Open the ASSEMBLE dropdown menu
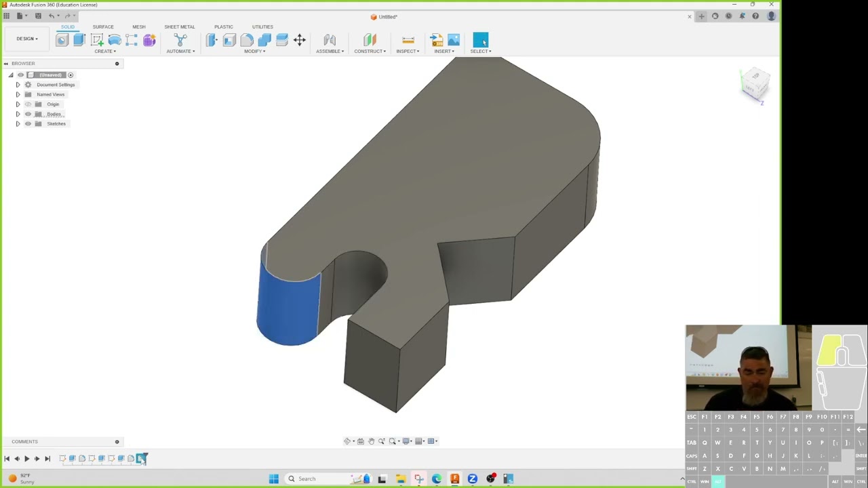868x488 pixels. tap(330, 52)
